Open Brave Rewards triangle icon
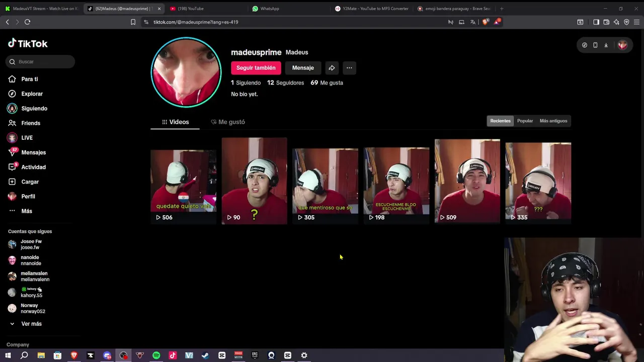Image resolution: width=644 pixels, height=362 pixels. [497, 22]
